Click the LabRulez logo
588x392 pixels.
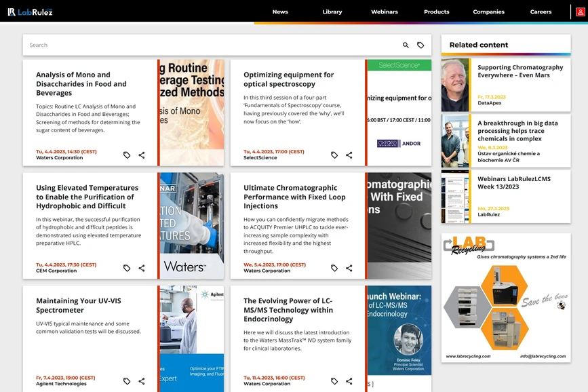tap(30, 12)
